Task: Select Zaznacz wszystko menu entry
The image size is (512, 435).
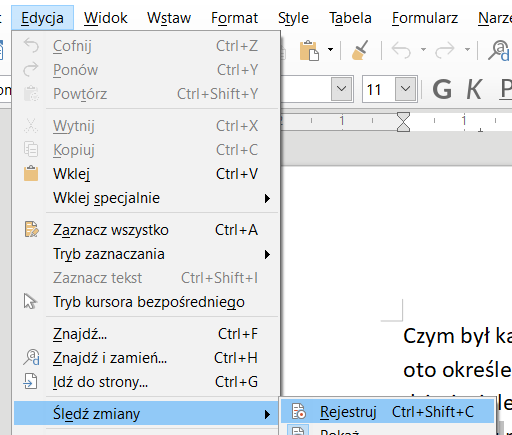Action: pyautogui.click(x=146, y=230)
